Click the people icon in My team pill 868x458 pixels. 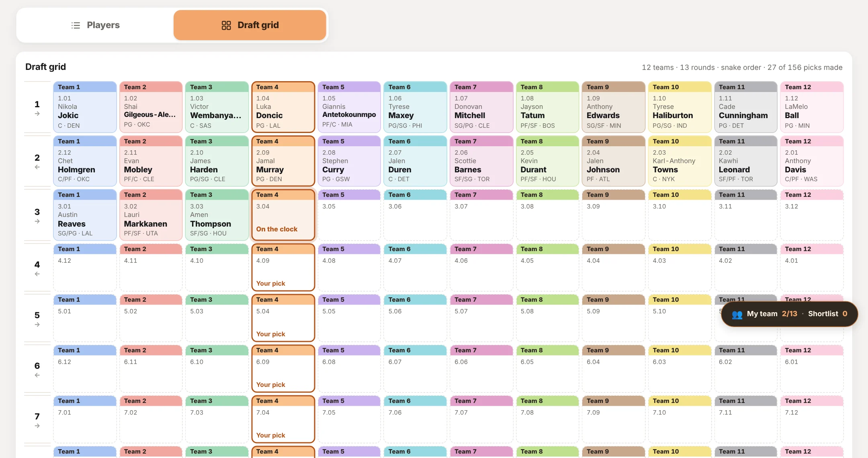point(737,314)
